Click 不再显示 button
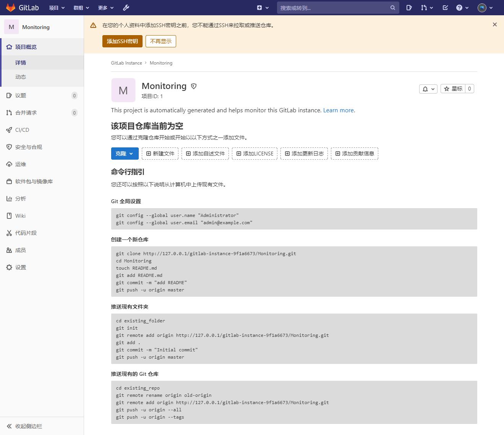Screen dimensions: 504x435 coord(161,41)
